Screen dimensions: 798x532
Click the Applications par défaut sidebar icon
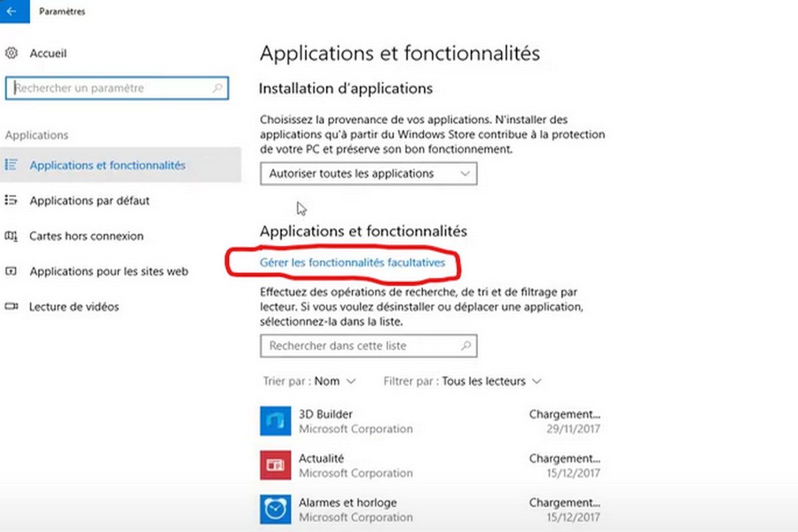click(x=11, y=200)
